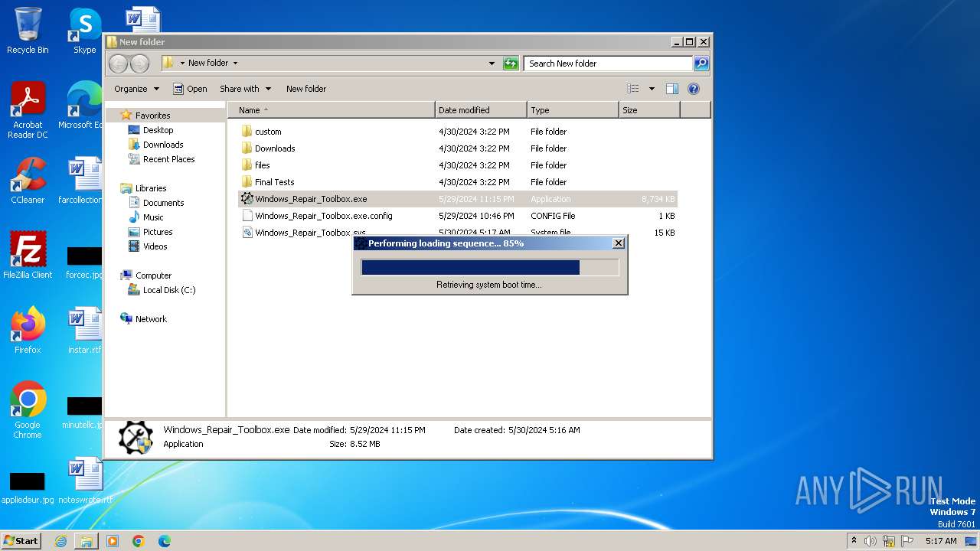
Task: Open the farcollection document icon
Action: click(x=80, y=181)
